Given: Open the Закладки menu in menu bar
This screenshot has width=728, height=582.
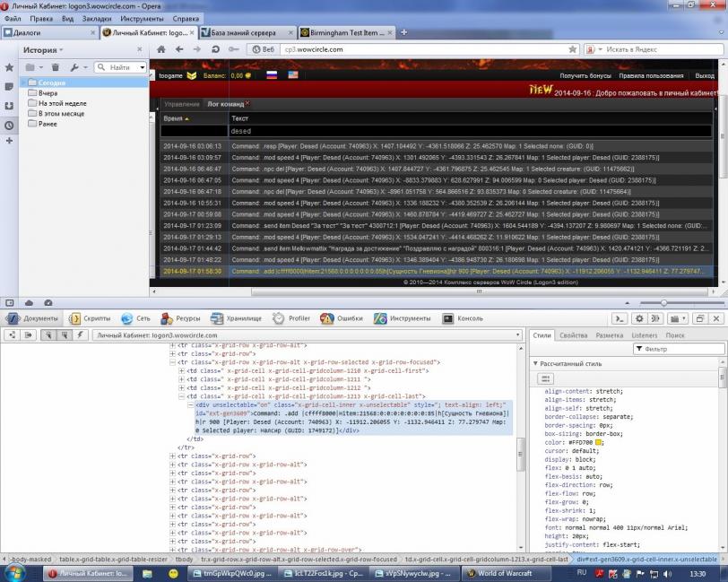Looking at the screenshot, I should click(x=97, y=18).
